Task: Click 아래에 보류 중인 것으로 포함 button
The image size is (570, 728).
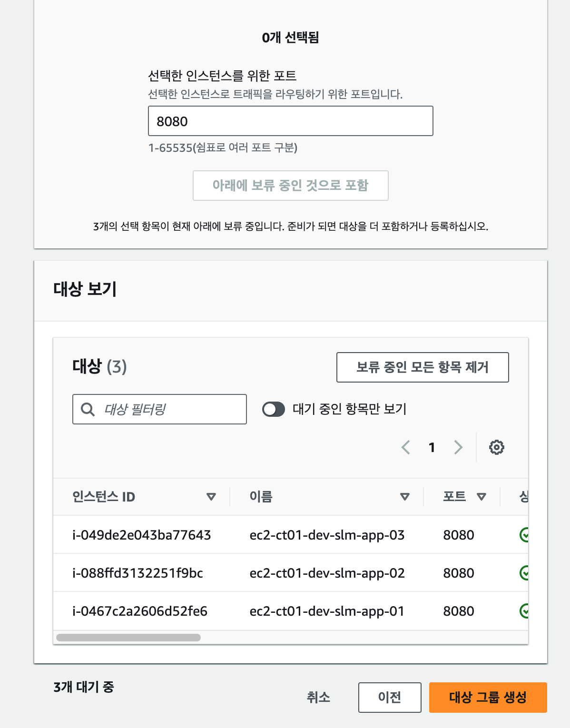Action: click(x=291, y=186)
